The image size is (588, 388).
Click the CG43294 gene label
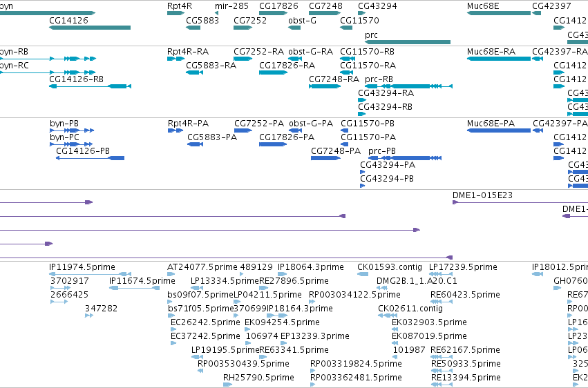377,6
